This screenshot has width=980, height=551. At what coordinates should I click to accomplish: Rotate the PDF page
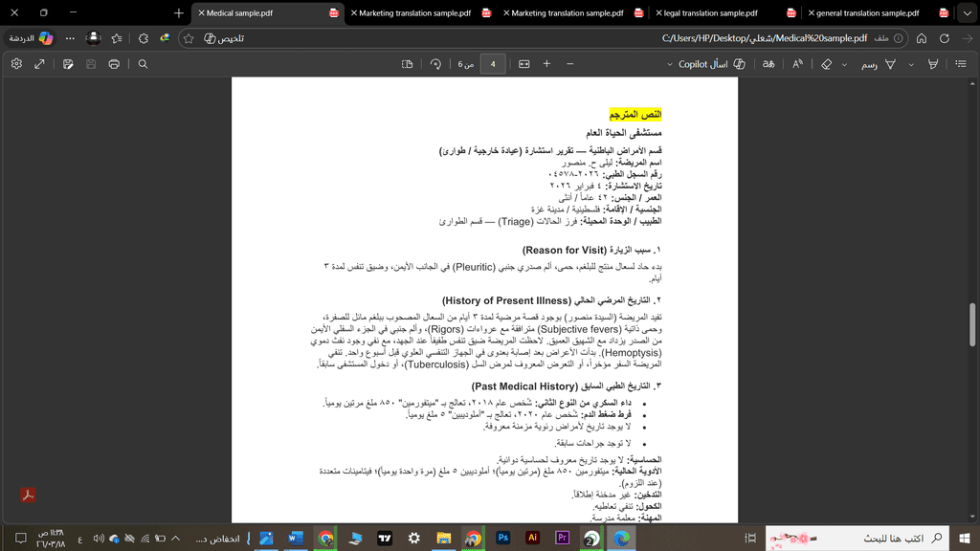(x=435, y=64)
